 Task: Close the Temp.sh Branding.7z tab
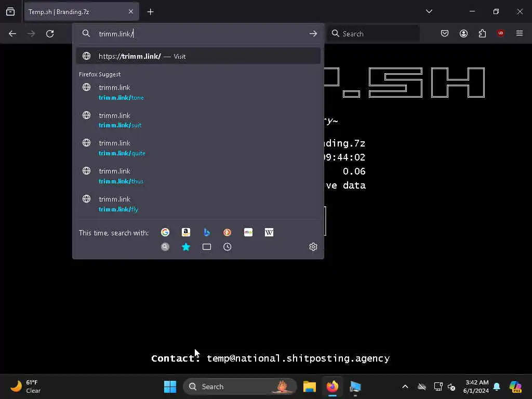(131, 12)
